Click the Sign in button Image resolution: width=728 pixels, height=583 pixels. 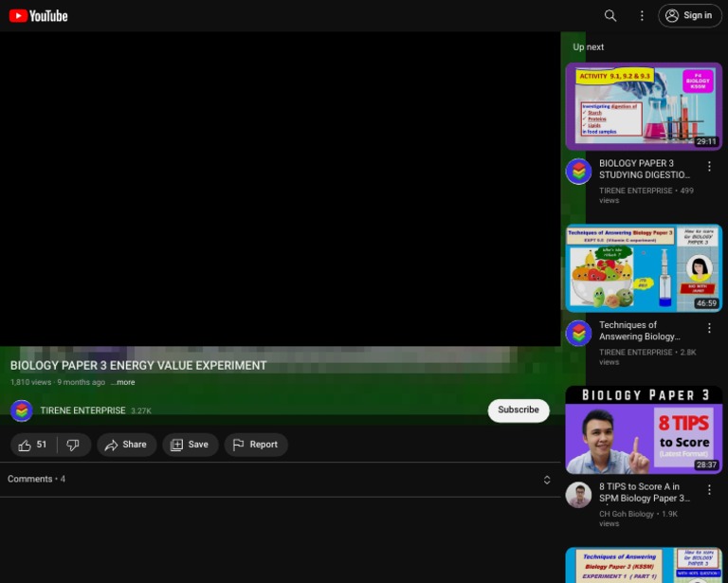click(689, 15)
